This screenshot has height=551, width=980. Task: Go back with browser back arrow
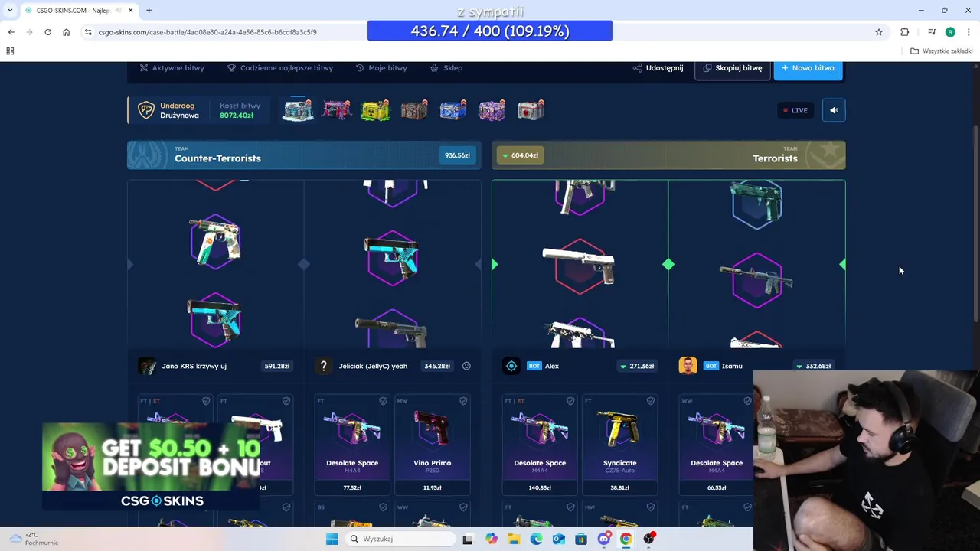(11, 32)
